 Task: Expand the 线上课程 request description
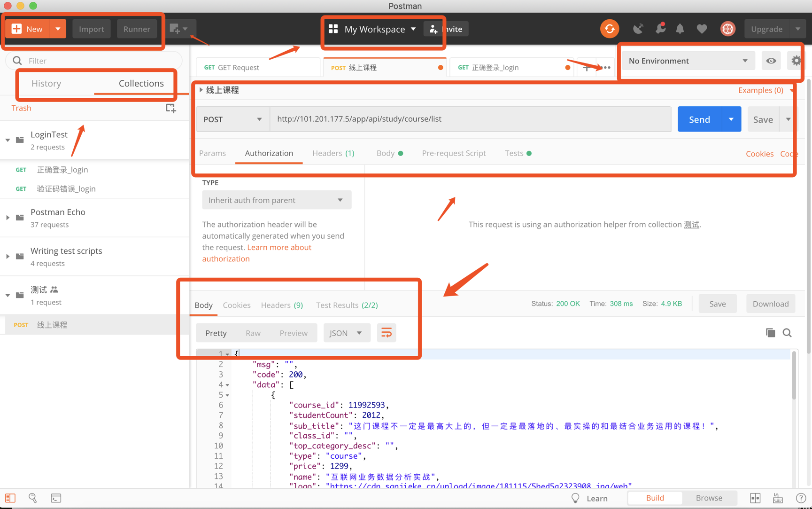[x=201, y=90]
